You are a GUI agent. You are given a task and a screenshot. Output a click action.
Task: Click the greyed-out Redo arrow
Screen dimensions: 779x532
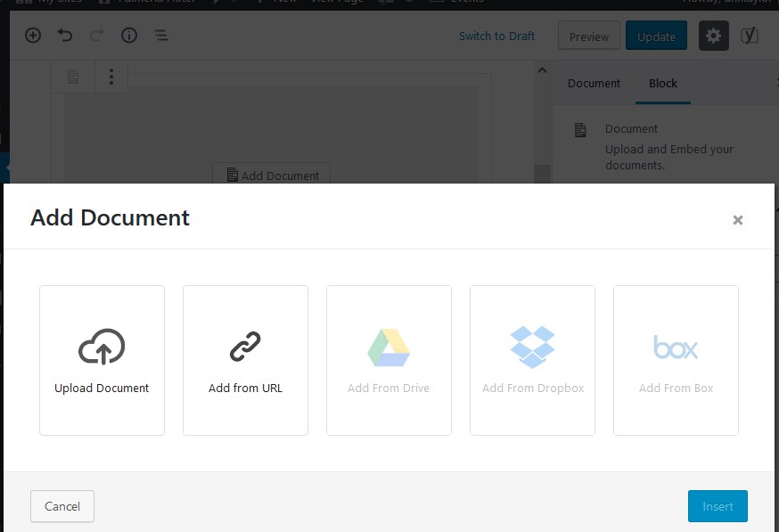97,36
